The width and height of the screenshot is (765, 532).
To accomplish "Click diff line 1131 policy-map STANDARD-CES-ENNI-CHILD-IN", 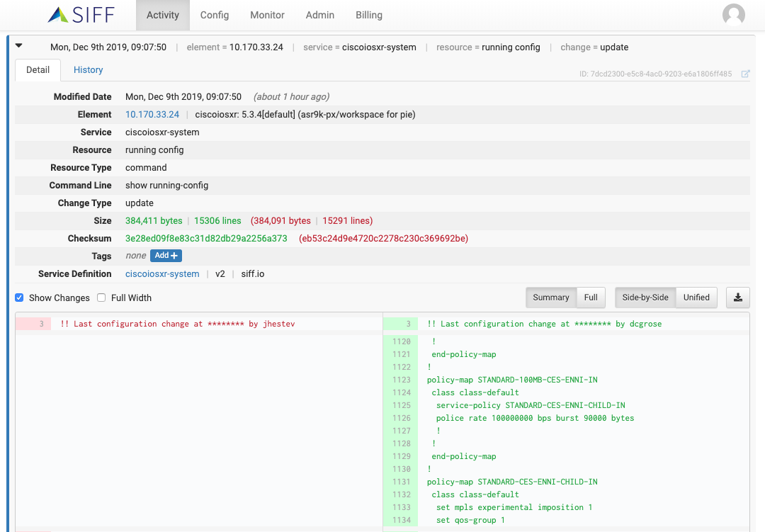I will [x=512, y=482].
